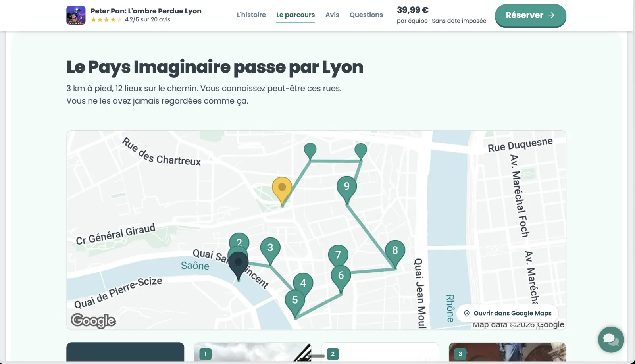The width and height of the screenshot is (635, 364).
Task: Click the dark navy card below the map
Action: tap(125, 352)
